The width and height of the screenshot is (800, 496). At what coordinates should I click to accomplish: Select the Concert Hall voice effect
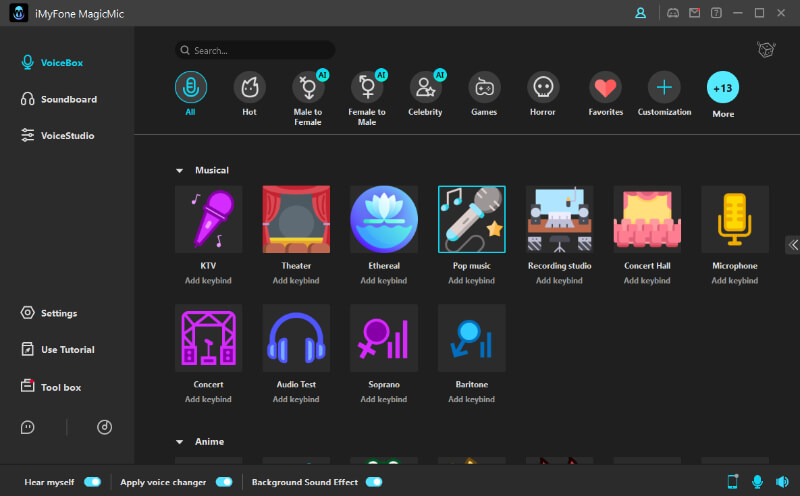coord(647,219)
